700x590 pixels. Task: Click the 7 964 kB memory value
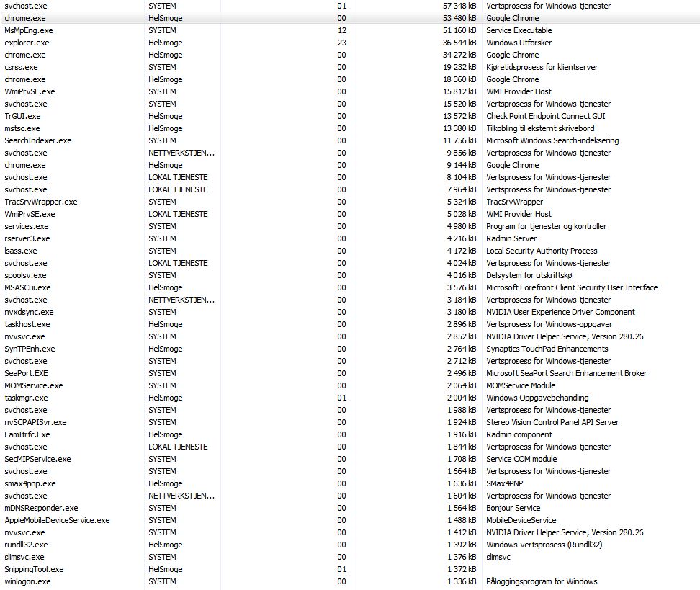[x=462, y=189]
